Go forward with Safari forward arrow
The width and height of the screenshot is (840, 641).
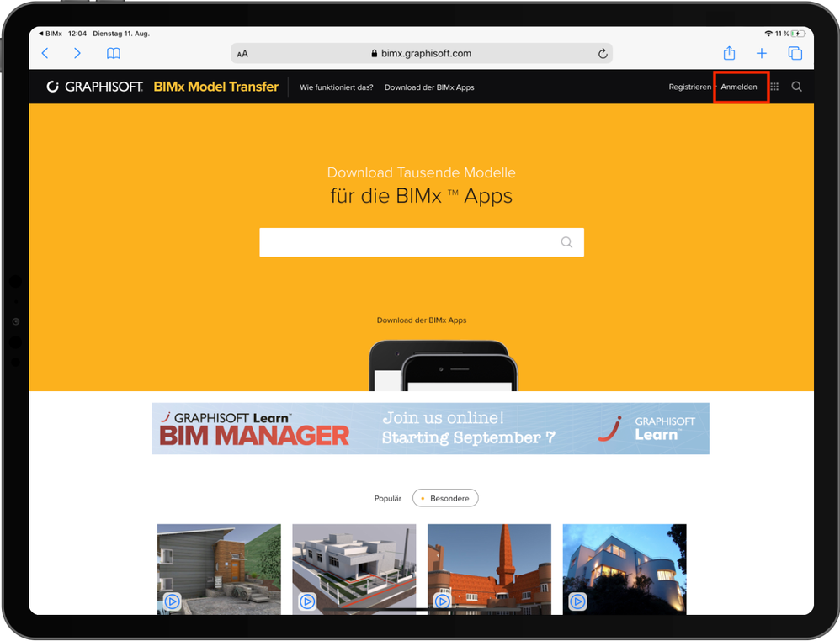tap(77, 53)
